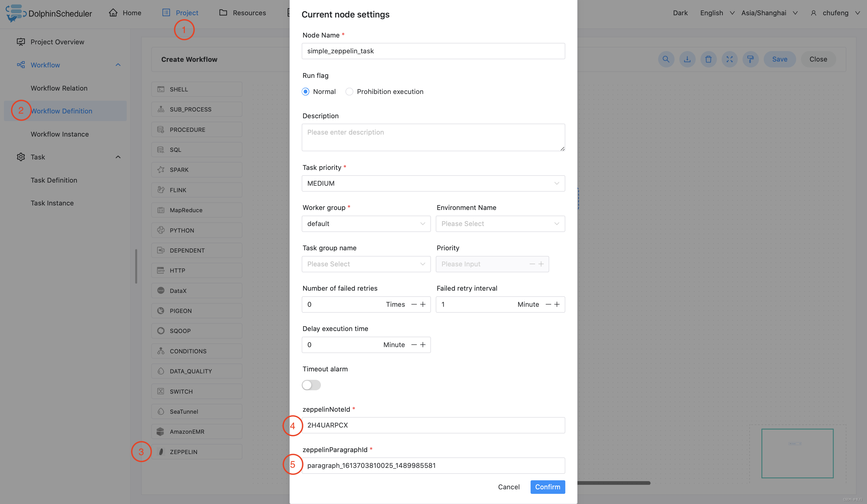This screenshot has width=867, height=504.
Task: Click the ZEPPELIN task type icon
Action: pos(161,452)
